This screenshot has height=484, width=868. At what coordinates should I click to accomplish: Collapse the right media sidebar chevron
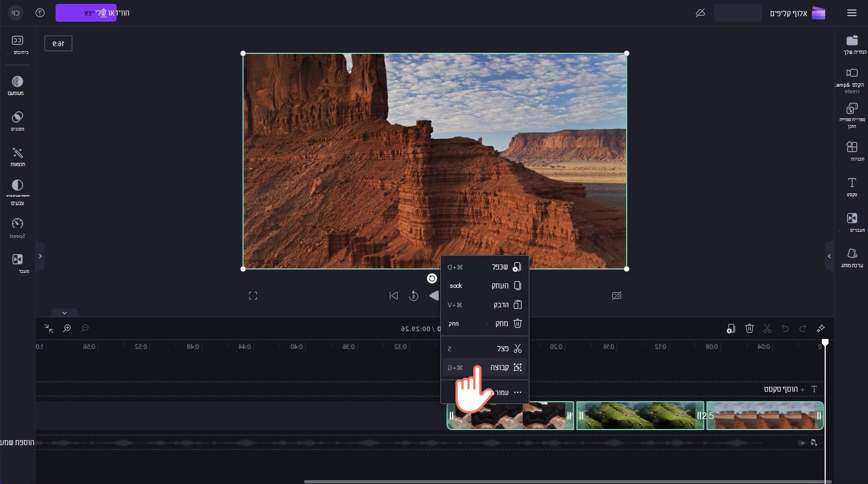(x=829, y=256)
